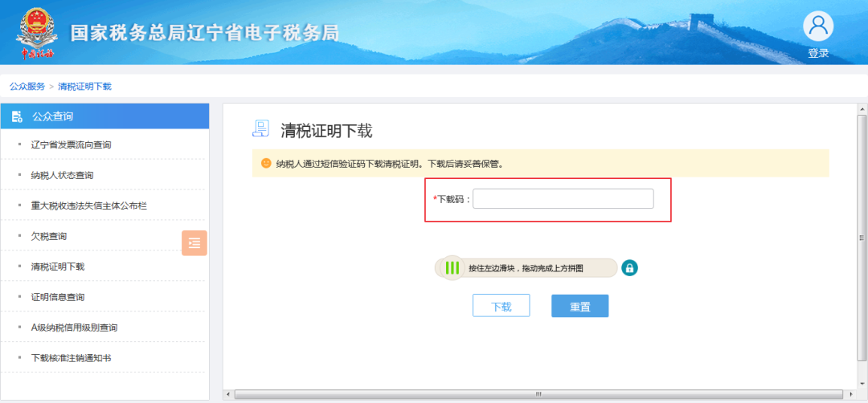Click the 登录 text under avatar
The height and width of the screenshot is (403, 868).
tap(818, 53)
